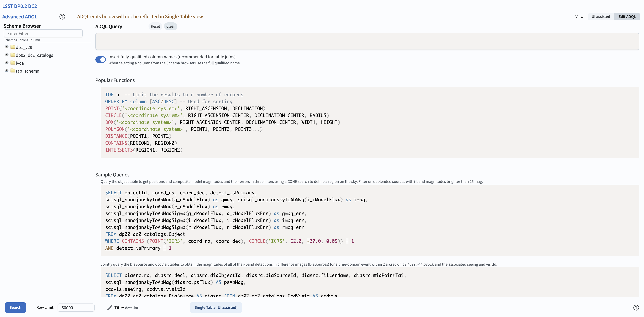Screen dimensions: 644x317
Task: Click the Schema Browser filter field
Action: point(43,34)
